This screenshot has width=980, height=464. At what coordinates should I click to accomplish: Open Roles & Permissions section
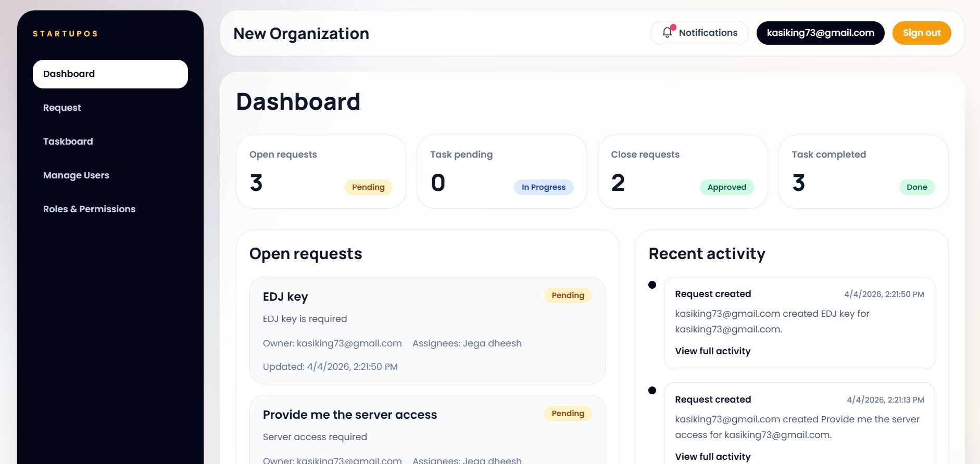89,209
